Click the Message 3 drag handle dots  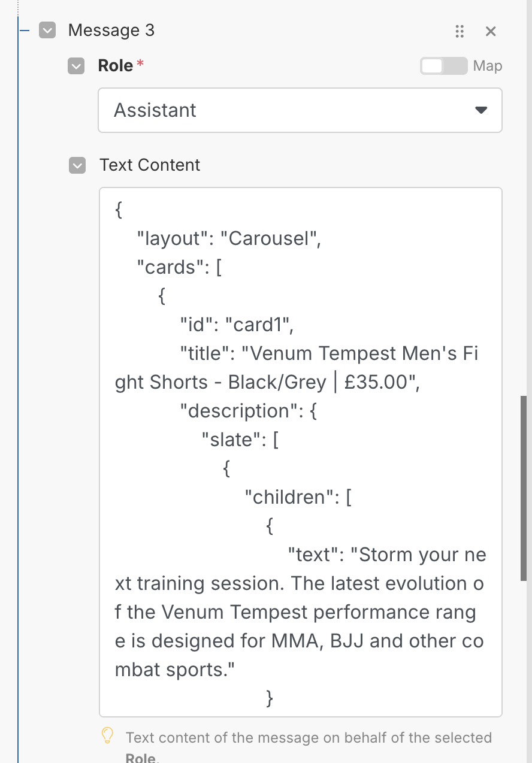click(x=460, y=31)
